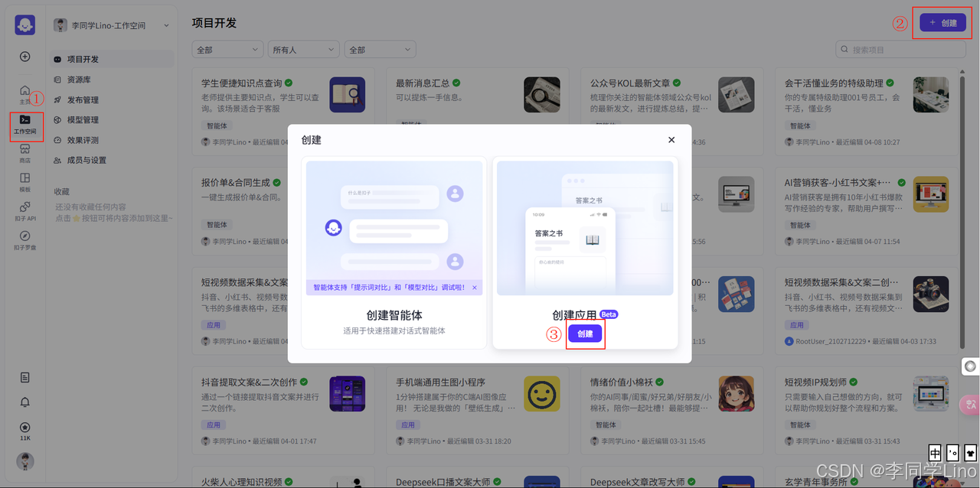The image size is (980, 488).
Task: Click the Coze logo icon
Action: 25,24
